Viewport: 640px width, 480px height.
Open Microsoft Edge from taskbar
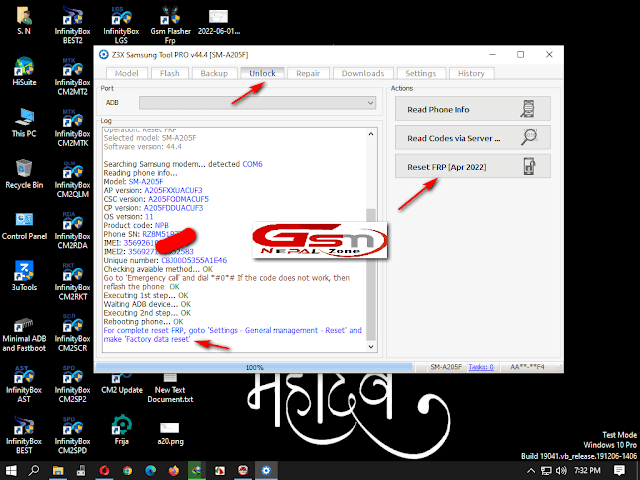pyautogui.click(x=151, y=471)
